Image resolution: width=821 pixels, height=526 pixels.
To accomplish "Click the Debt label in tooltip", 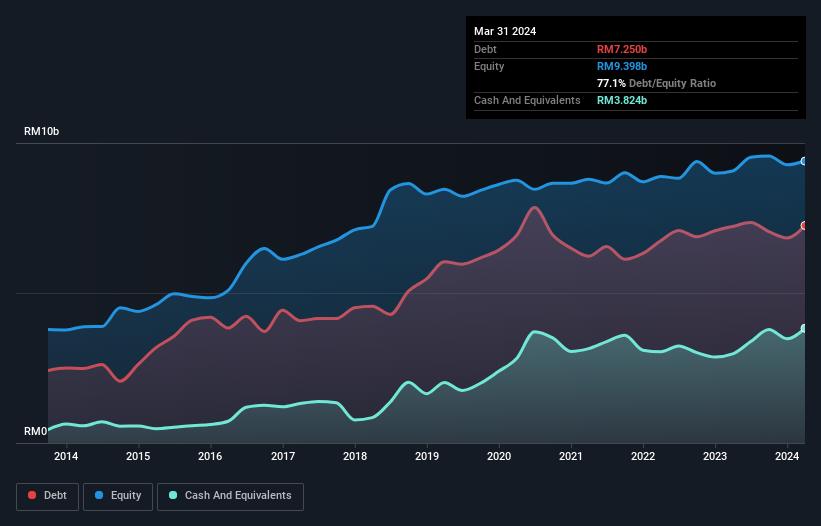I will pos(485,49).
